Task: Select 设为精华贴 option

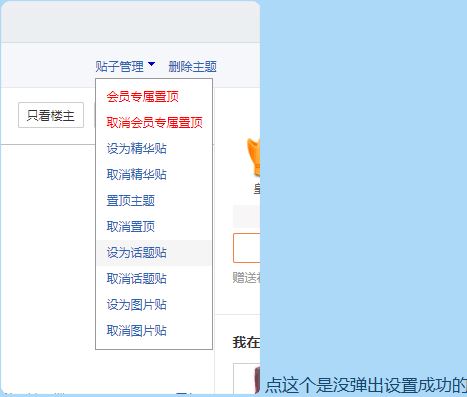Action: tap(136, 149)
